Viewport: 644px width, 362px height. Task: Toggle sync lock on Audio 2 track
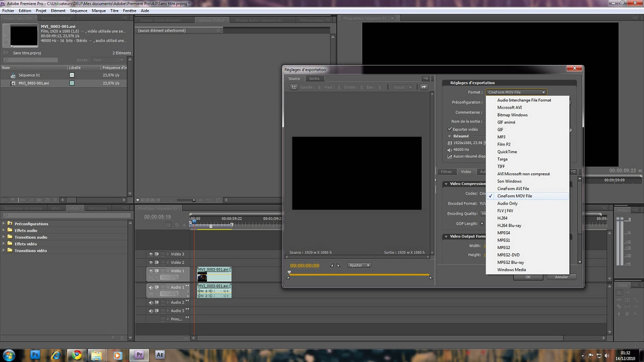click(157, 302)
